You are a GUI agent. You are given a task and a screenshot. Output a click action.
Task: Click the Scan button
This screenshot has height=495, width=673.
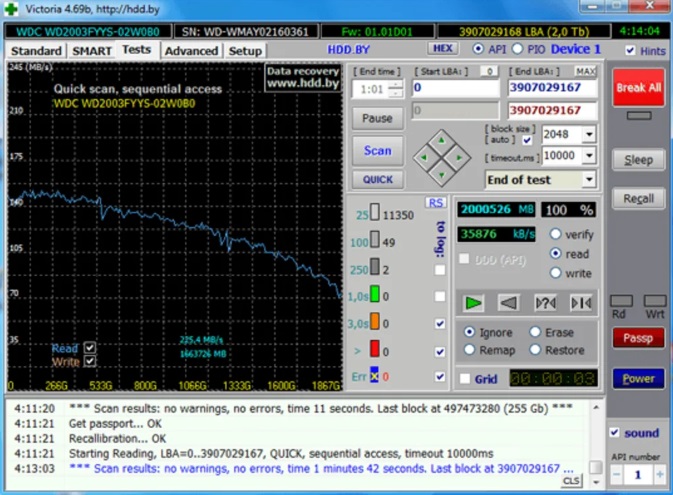(377, 150)
